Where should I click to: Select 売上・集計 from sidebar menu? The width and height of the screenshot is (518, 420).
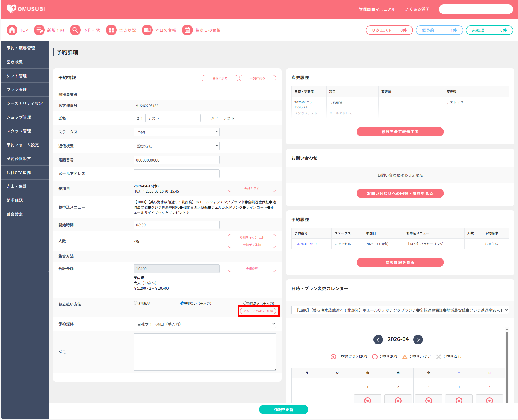point(25,186)
